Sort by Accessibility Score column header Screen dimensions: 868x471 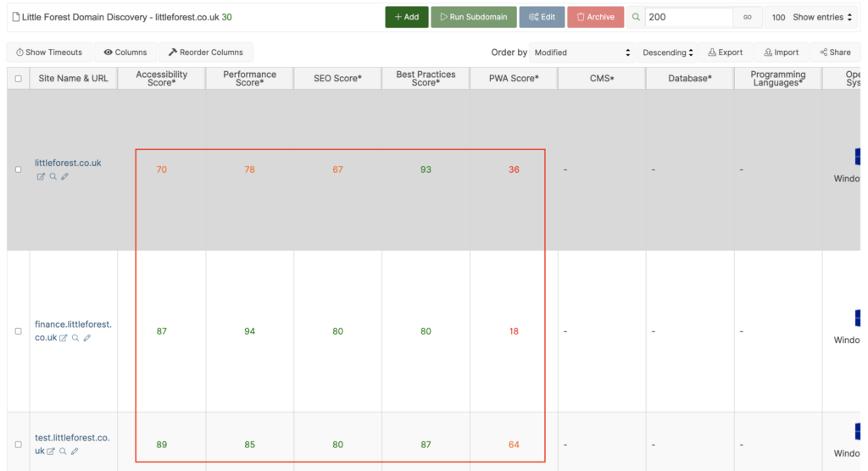click(162, 78)
